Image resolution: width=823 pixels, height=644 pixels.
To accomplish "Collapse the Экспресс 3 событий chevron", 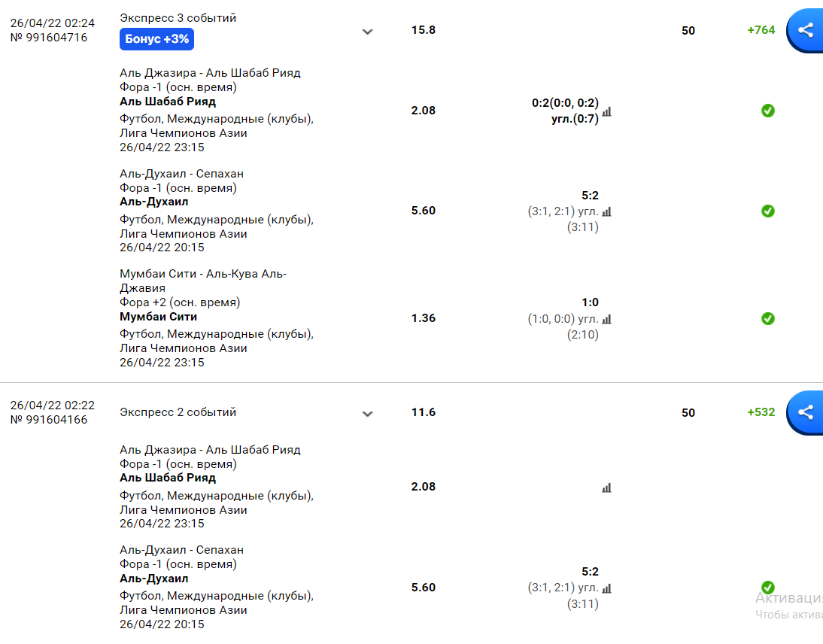I will pyautogui.click(x=367, y=32).
